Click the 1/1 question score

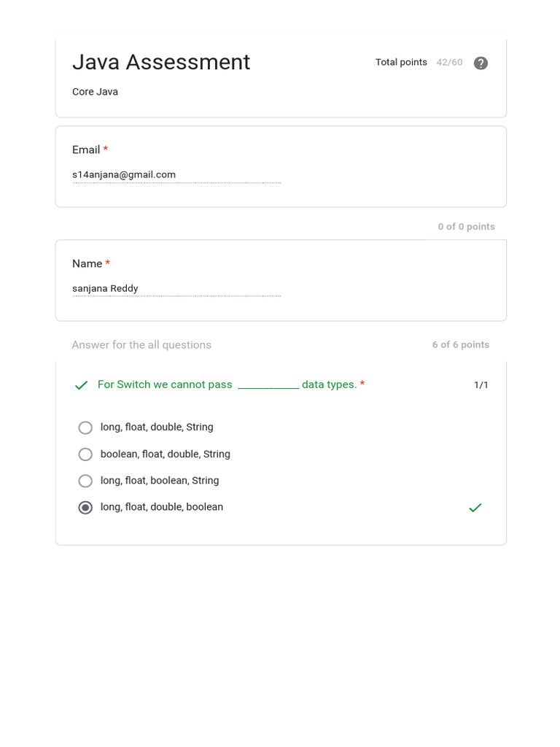pos(481,385)
